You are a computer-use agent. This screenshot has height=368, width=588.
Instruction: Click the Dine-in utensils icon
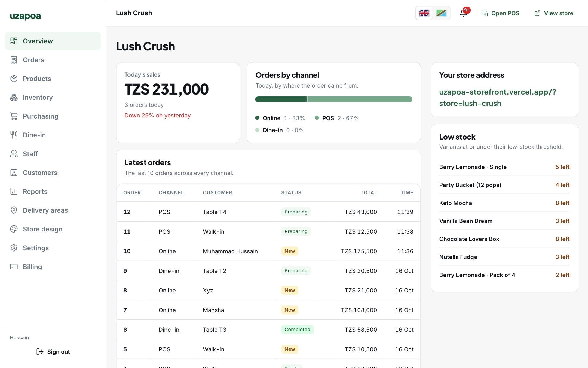click(x=14, y=135)
